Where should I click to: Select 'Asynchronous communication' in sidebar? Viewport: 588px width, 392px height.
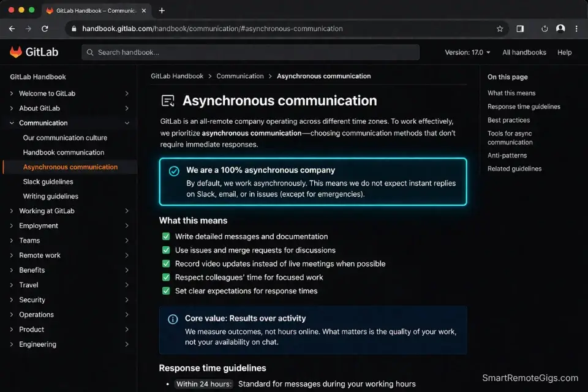(70, 167)
